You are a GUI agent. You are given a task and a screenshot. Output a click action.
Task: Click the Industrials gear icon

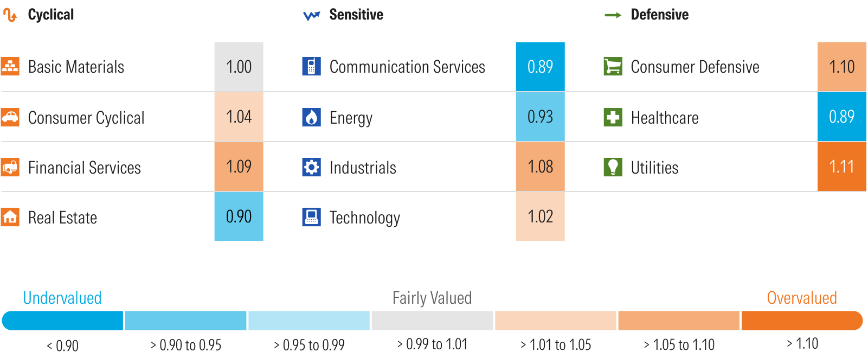pos(311,167)
